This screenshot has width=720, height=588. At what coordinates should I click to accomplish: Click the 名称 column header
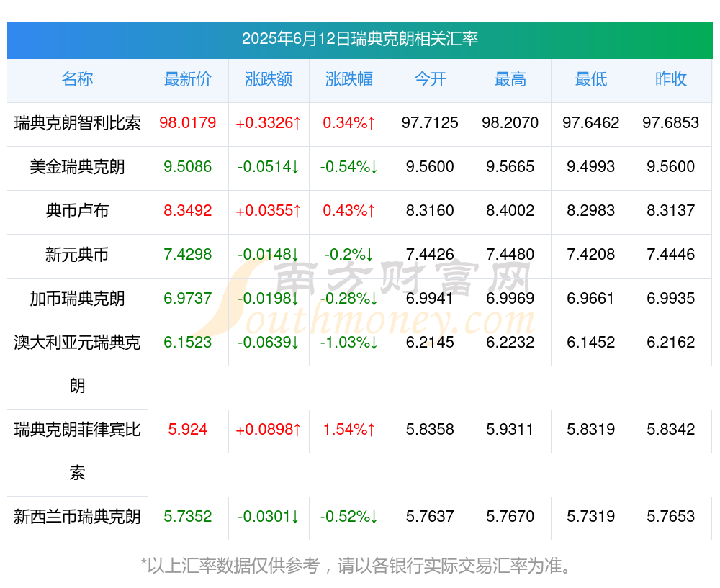(77, 79)
